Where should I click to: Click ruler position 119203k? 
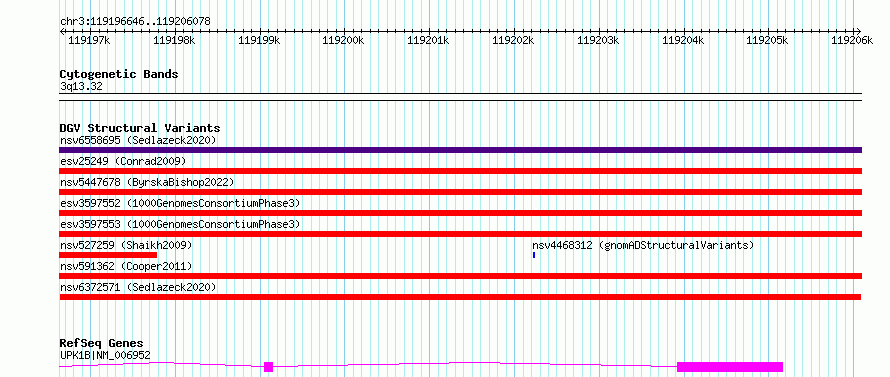[598, 40]
